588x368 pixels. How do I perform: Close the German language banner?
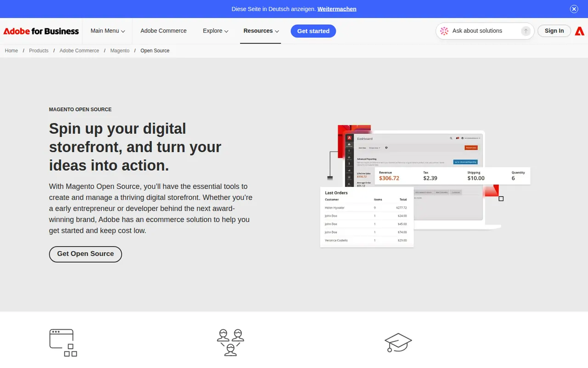[x=574, y=9]
